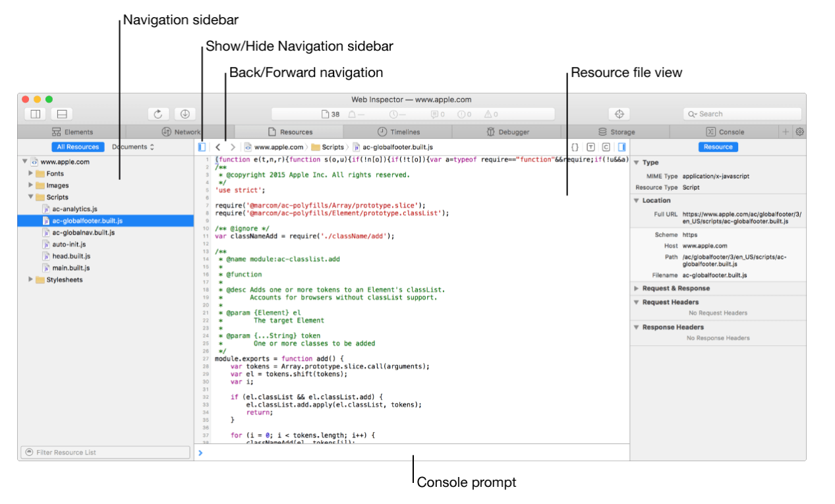
Task: Toggle the navigation sidebar visibility button
Action: (202, 147)
